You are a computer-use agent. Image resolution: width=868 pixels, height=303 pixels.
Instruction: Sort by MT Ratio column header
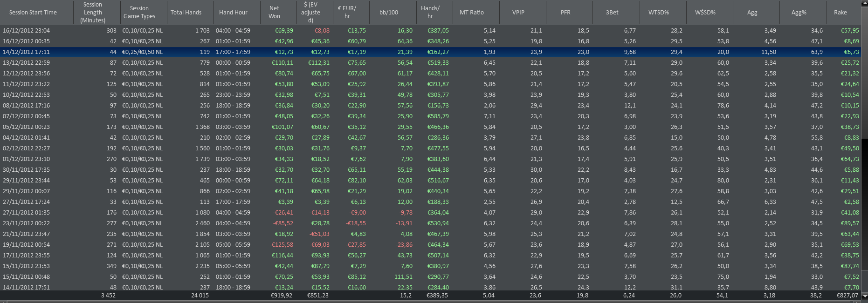tap(472, 13)
